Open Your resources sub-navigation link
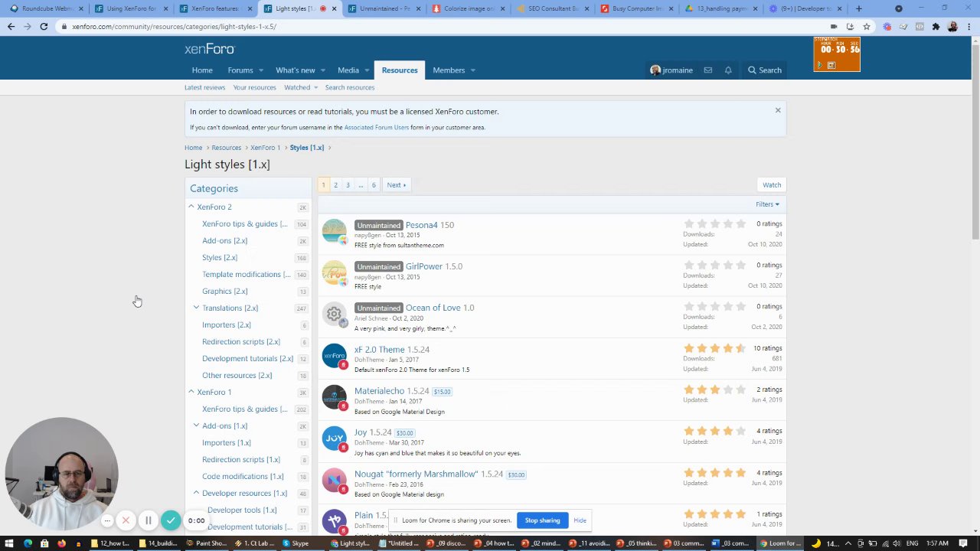The height and width of the screenshot is (551, 980). tap(254, 87)
